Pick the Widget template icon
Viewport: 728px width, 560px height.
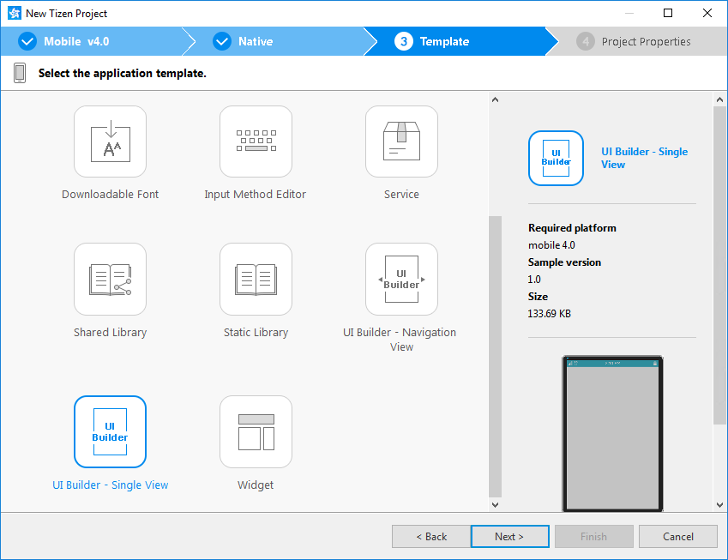(x=255, y=431)
